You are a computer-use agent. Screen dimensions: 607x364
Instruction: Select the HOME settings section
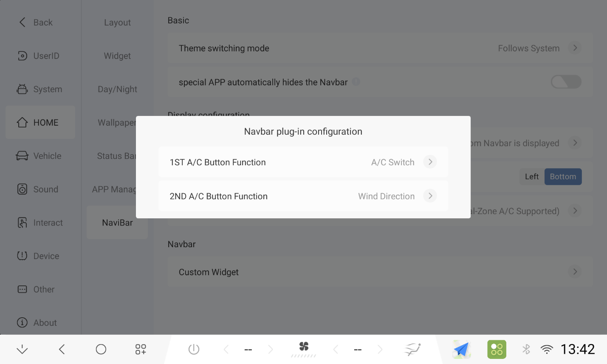coord(40,122)
